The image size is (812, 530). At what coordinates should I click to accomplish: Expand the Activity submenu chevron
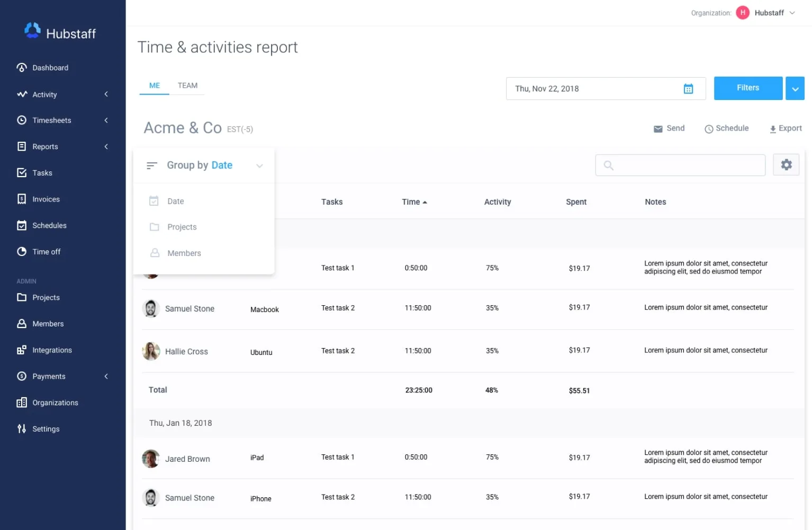(x=106, y=94)
